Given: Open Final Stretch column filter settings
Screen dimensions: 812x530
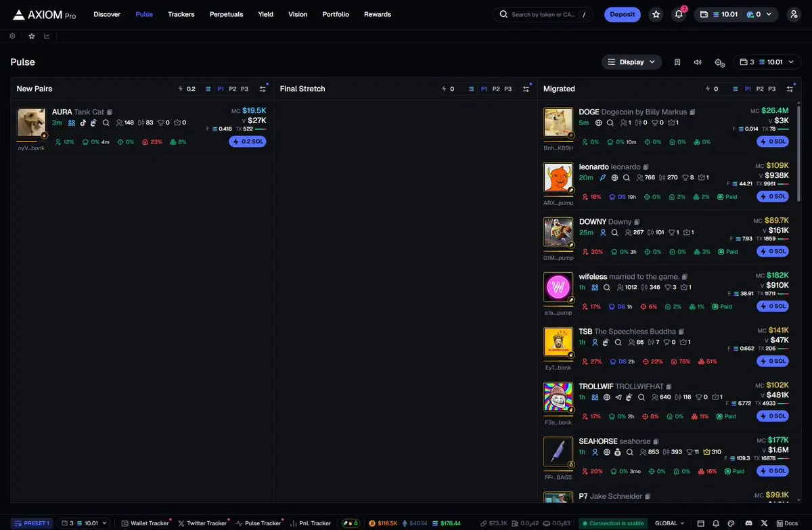Looking at the screenshot, I should click(x=526, y=89).
